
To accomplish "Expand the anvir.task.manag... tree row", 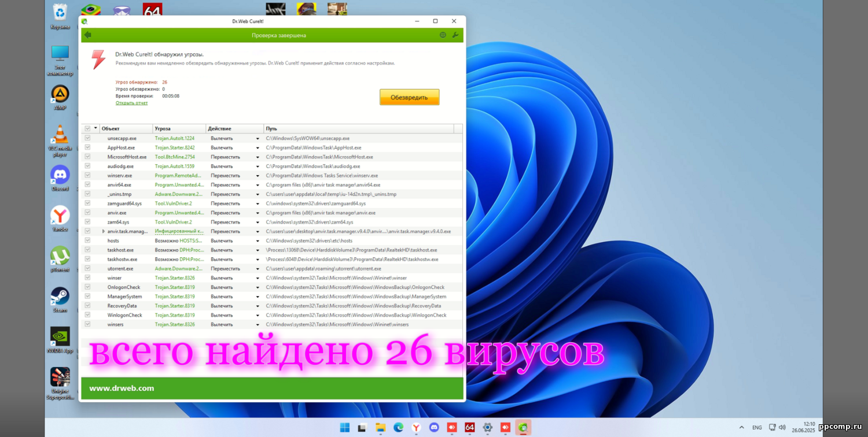I will coord(104,231).
